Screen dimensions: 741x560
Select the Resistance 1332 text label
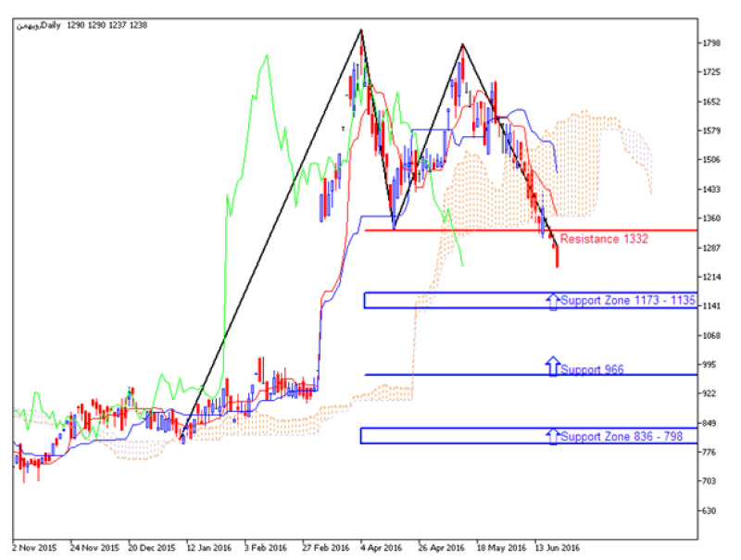(x=603, y=239)
